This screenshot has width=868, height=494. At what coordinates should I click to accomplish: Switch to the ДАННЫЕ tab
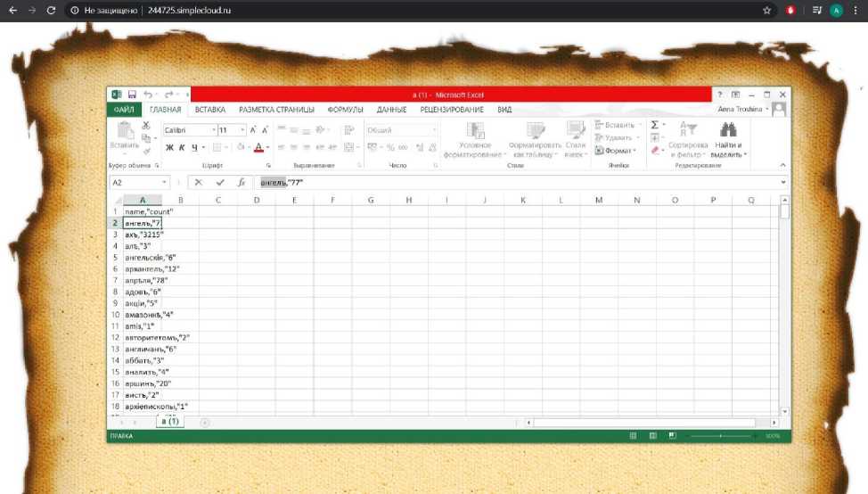(x=391, y=110)
